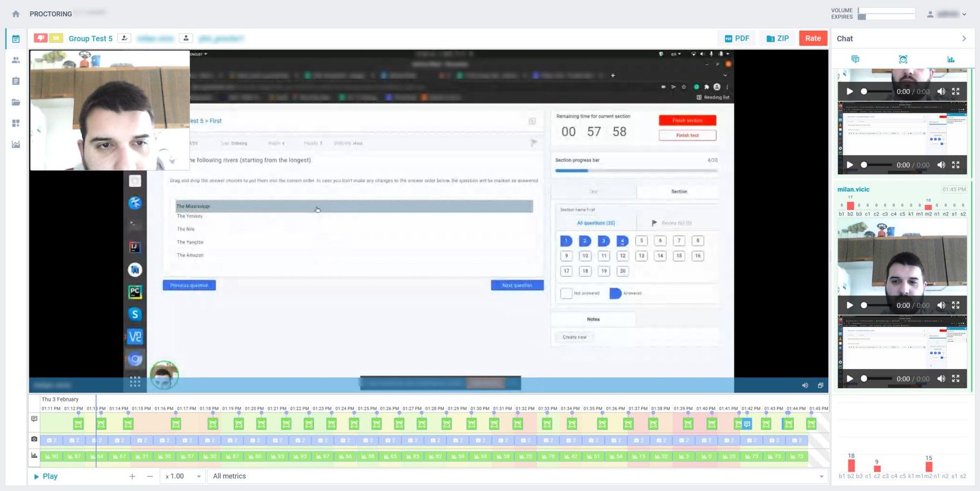Click the red Rate button
The height and width of the screenshot is (491, 980).
tap(813, 38)
